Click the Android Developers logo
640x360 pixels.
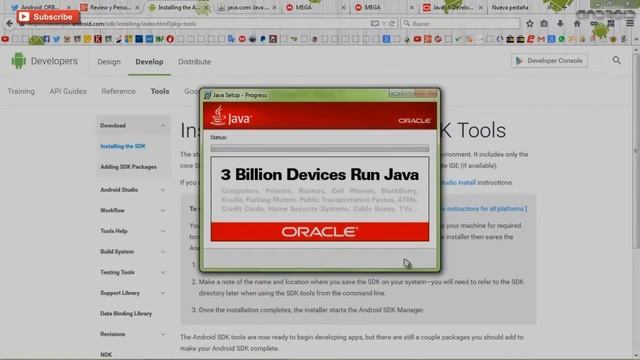pos(44,61)
